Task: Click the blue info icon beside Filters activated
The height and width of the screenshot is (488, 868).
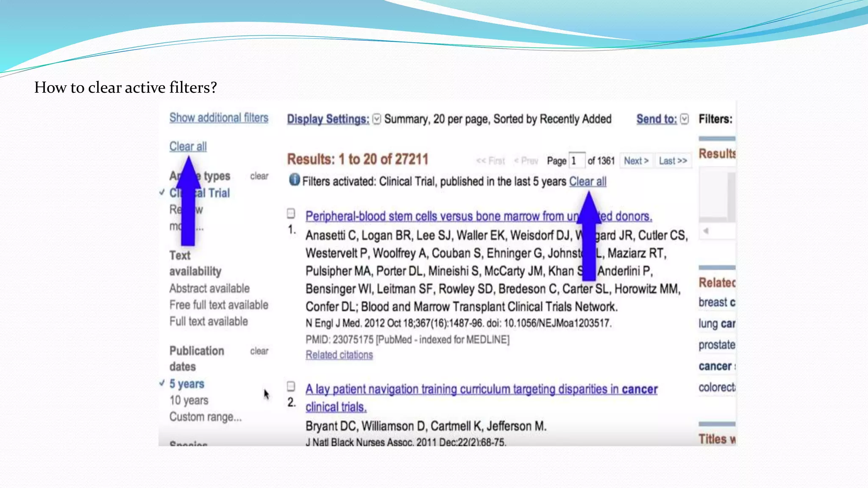Action: point(294,180)
